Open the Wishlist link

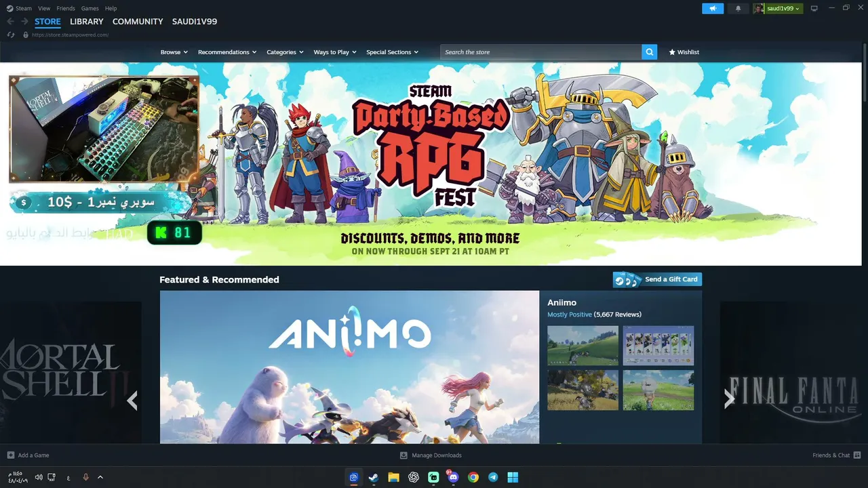point(684,52)
